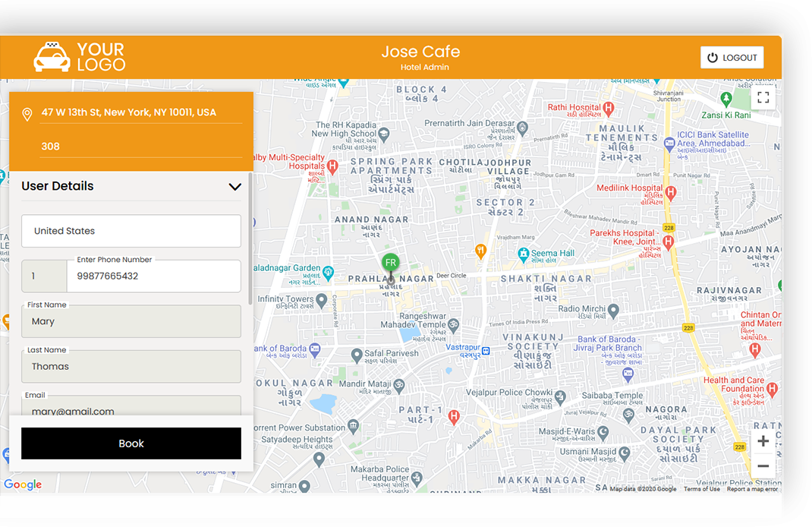Click Report a map error link
The width and height of the screenshot is (812, 527).
(x=752, y=489)
